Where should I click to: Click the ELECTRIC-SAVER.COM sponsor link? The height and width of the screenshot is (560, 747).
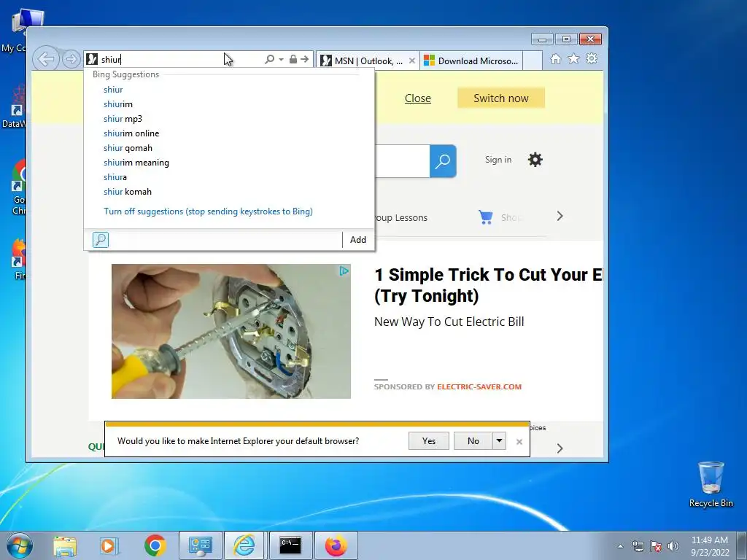[479, 386]
